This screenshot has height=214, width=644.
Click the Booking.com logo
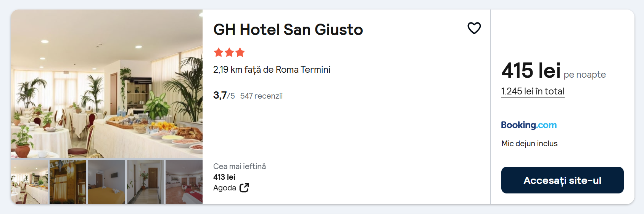[x=529, y=125]
